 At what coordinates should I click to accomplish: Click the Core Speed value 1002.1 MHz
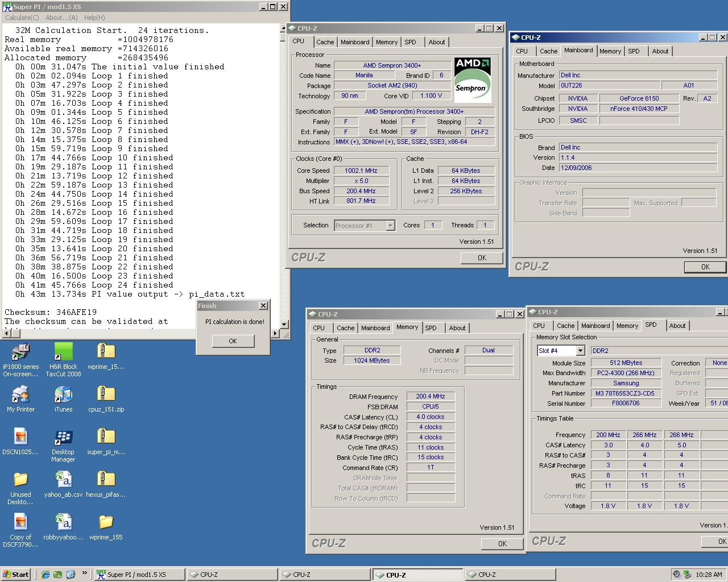361,171
